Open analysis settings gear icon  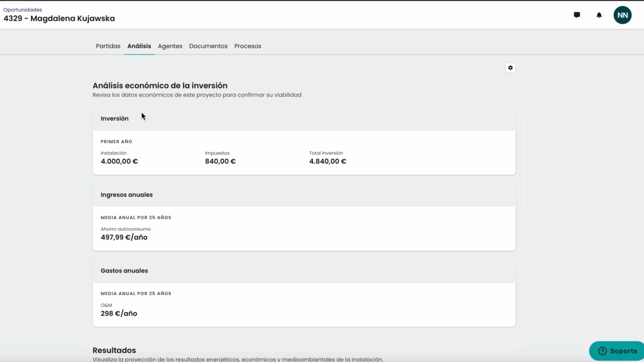(511, 68)
